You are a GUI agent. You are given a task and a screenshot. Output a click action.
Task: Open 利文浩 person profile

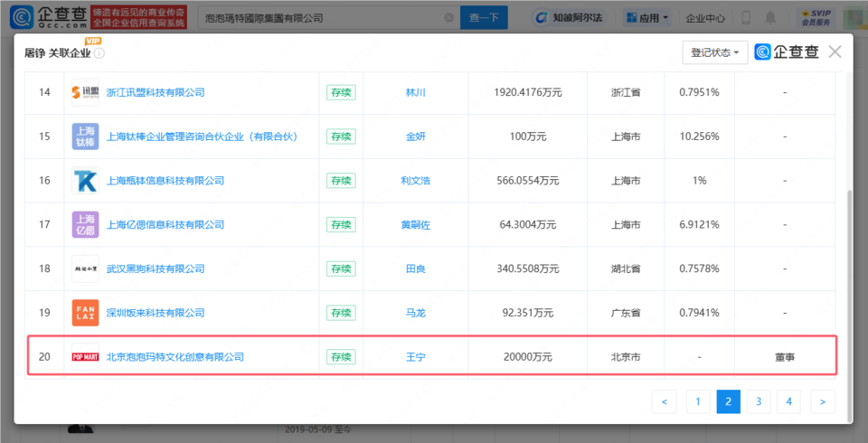pos(416,181)
